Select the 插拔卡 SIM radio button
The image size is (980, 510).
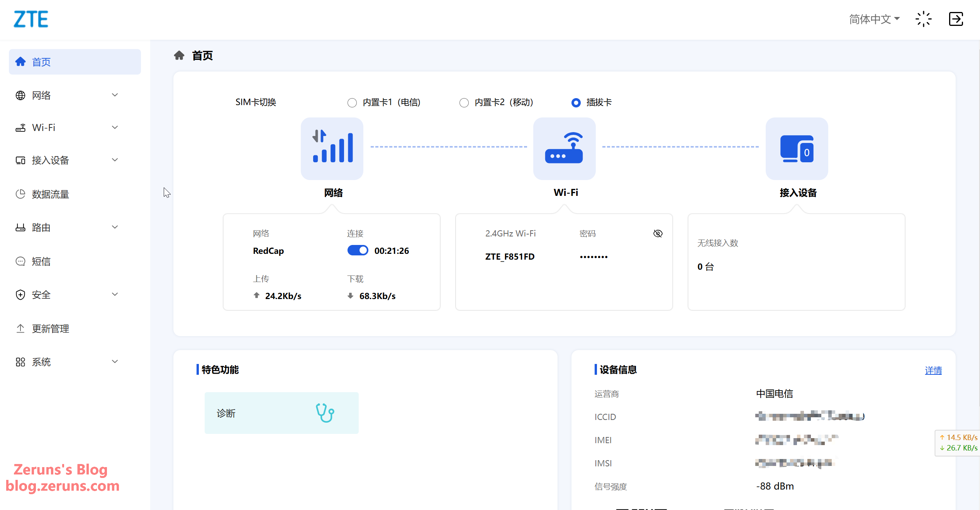tap(576, 102)
